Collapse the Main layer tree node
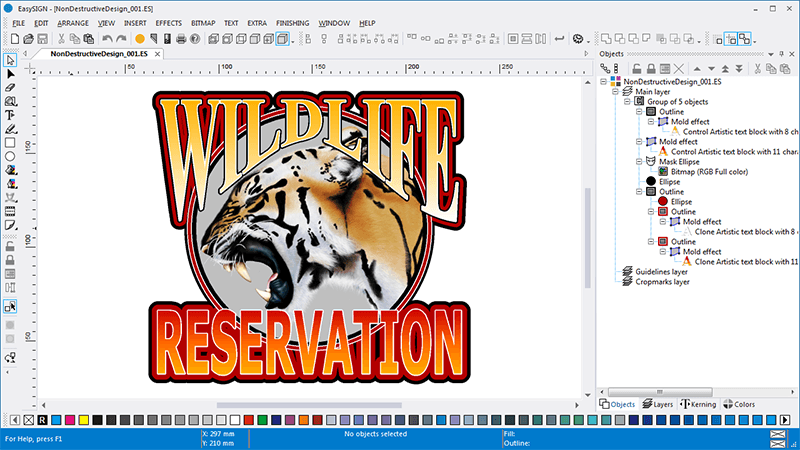Viewport: 800px width, 450px height. tap(615, 91)
